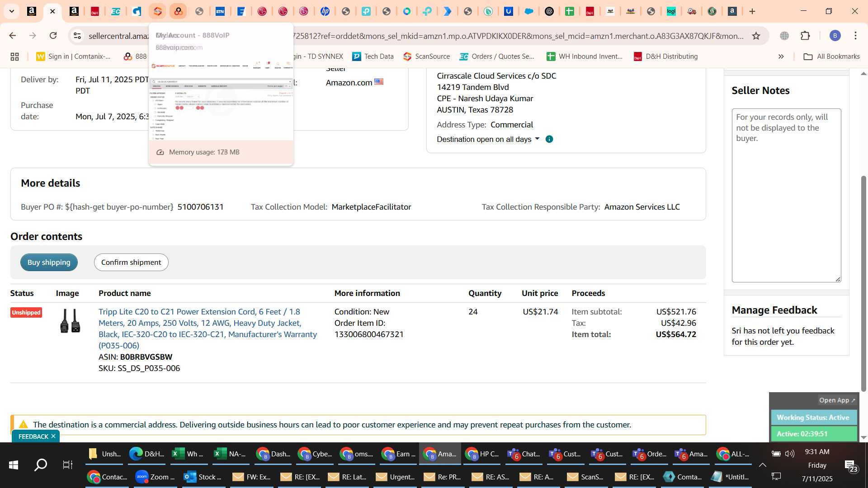The image size is (868, 488).
Task: Click Open App in the status widget
Action: click(837, 400)
